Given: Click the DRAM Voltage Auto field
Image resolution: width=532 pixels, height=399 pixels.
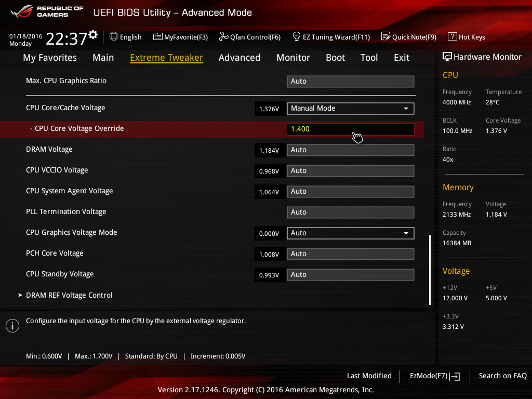Looking at the screenshot, I should coord(351,150).
